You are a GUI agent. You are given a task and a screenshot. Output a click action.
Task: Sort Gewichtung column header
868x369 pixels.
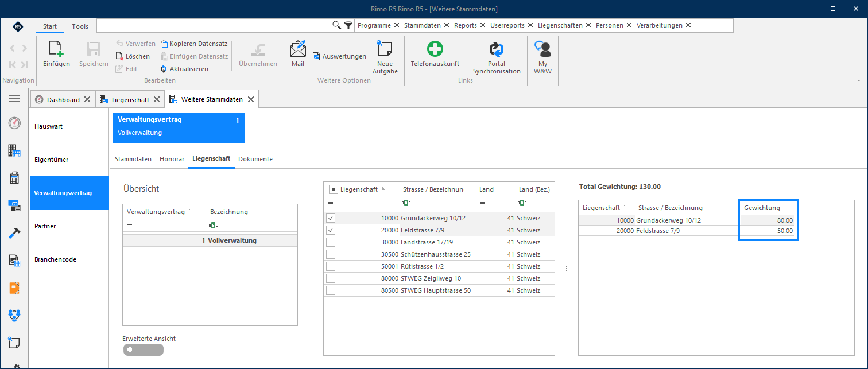pyautogui.click(x=762, y=208)
